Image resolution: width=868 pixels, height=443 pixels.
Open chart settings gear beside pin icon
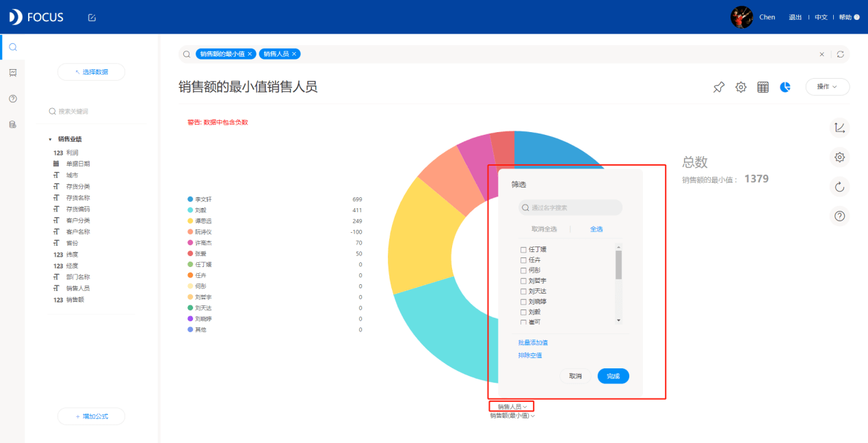point(741,87)
